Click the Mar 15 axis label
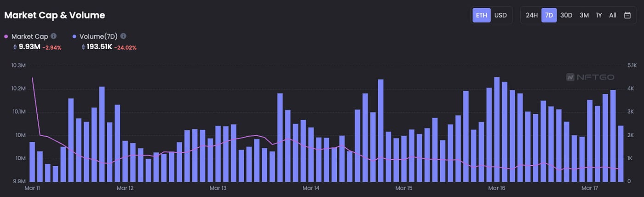This screenshot has height=197, width=644. pos(403,188)
